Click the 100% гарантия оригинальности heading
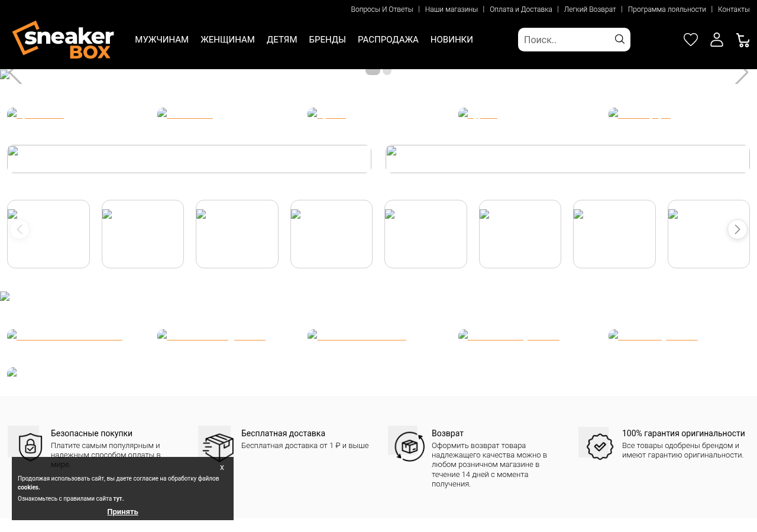Image resolution: width=757 pixels, height=532 pixels. tap(684, 433)
